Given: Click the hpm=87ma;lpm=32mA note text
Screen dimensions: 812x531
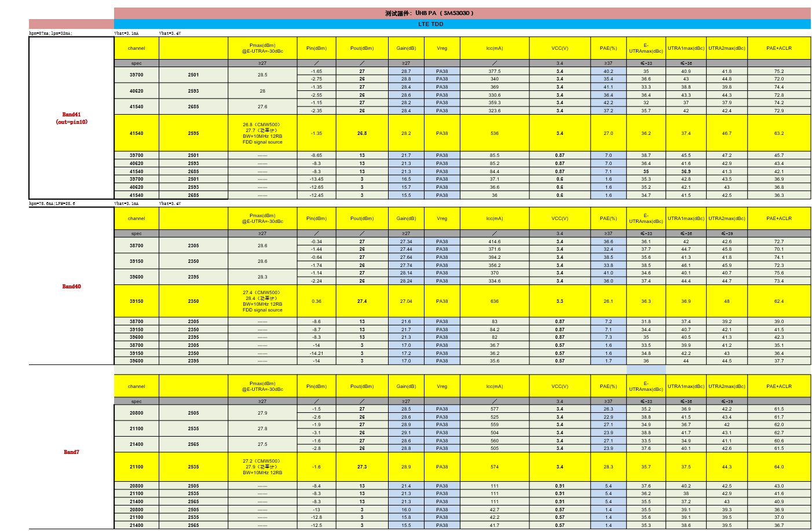Looking at the screenshot, I should coord(51,34).
